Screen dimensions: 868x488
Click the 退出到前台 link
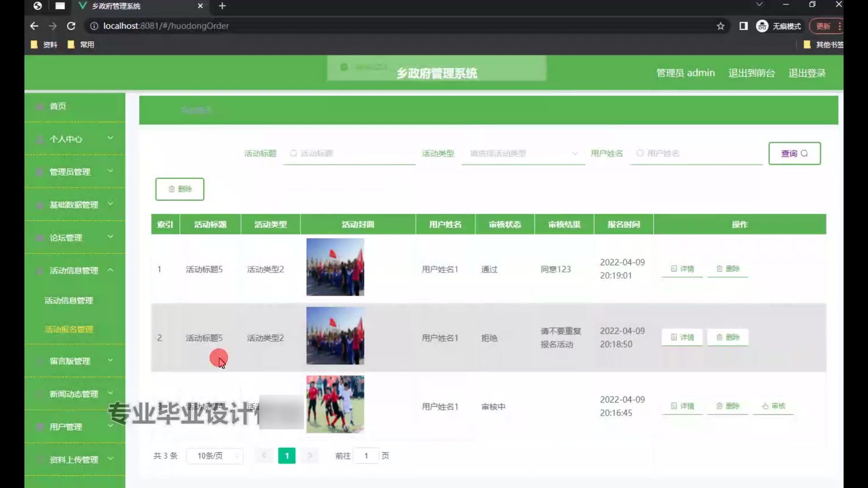(751, 73)
